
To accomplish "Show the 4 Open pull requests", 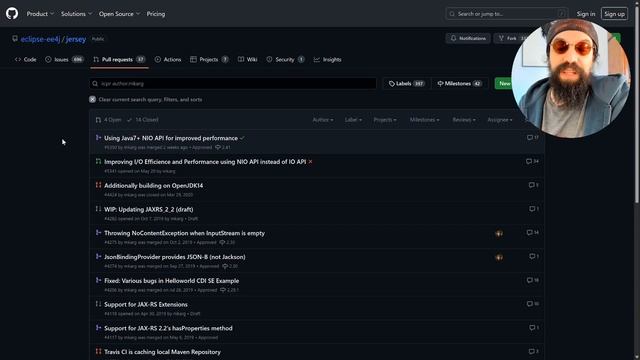I will pyautogui.click(x=109, y=120).
